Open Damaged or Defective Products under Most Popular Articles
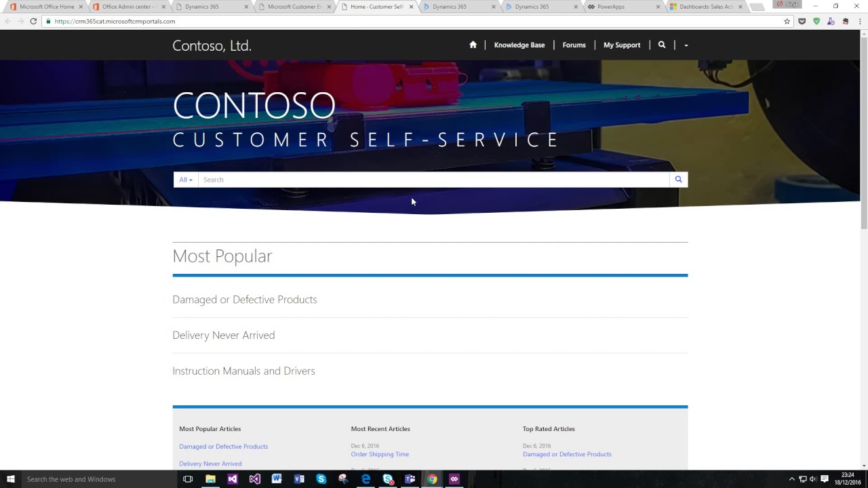The width and height of the screenshot is (868, 488). point(224,447)
